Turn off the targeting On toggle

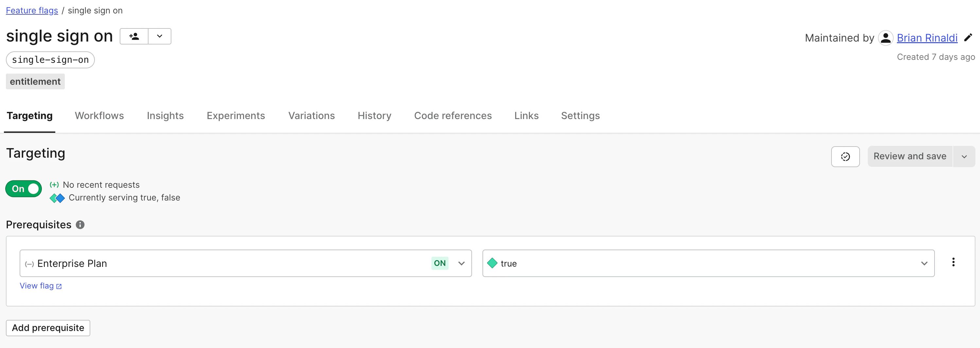point(23,188)
